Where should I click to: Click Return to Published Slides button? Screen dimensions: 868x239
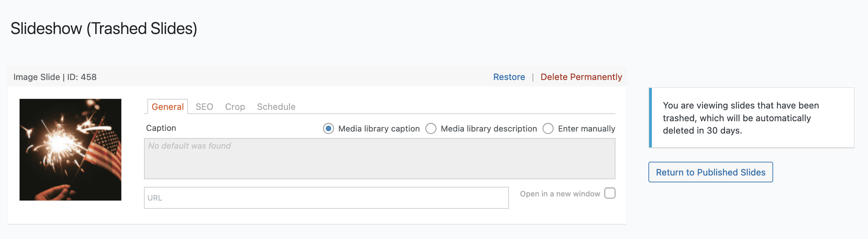pyautogui.click(x=710, y=172)
